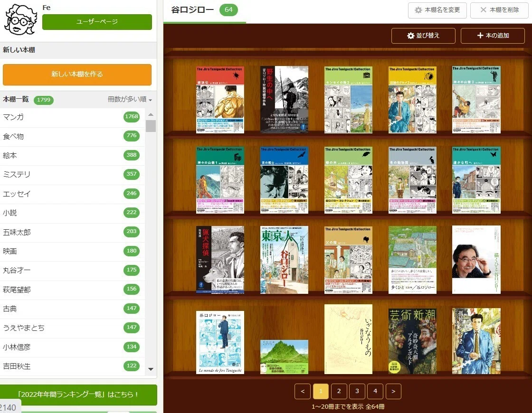Open the 餓狼伝 muscular fighter book cover
Viewport: 532px width, 413px height.
(220, 100)
